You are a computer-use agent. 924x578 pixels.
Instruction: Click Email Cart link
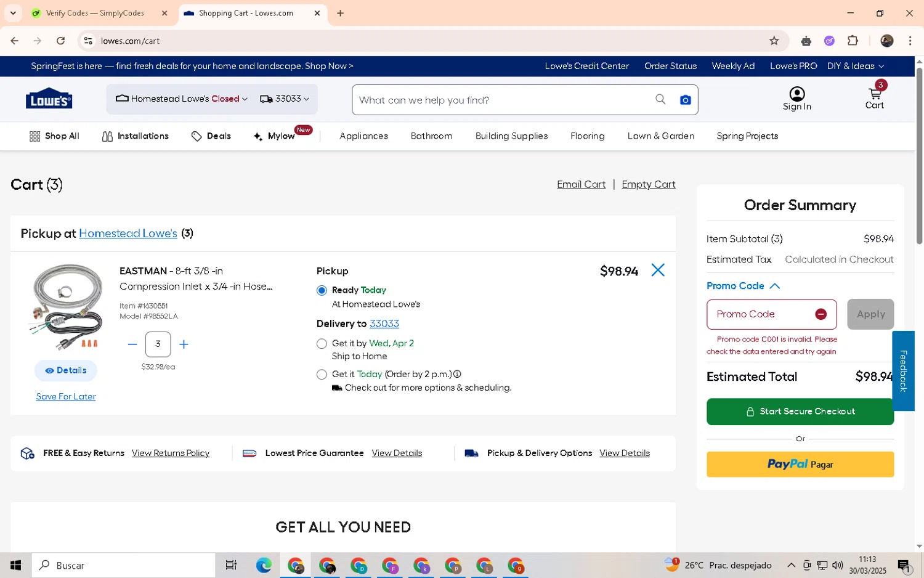[581, 184]
